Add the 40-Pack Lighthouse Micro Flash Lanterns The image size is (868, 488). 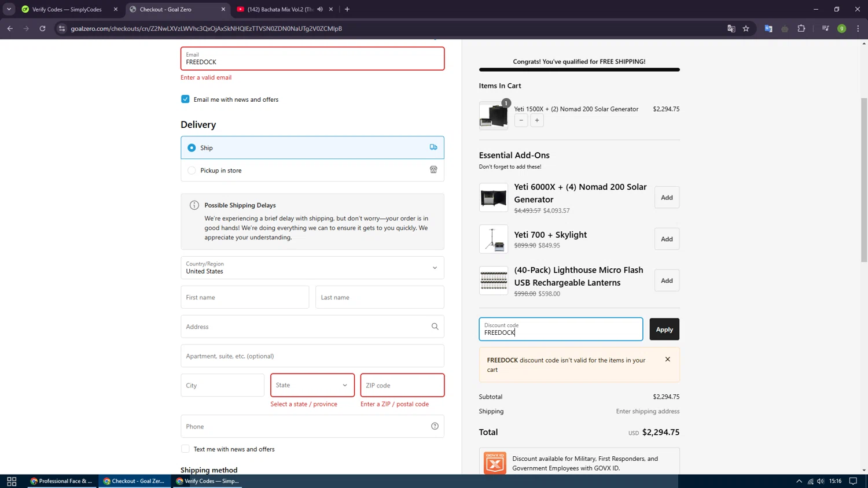667,281
